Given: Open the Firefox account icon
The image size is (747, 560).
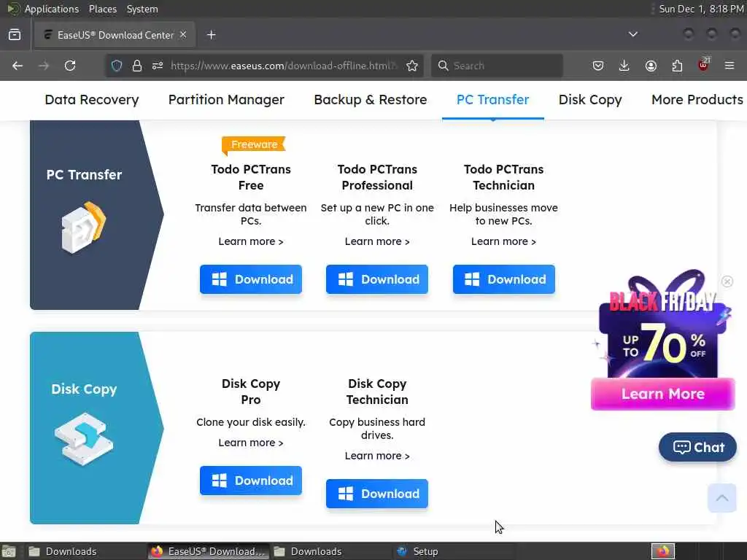Looking at the screenshot, I should [651, 66].
